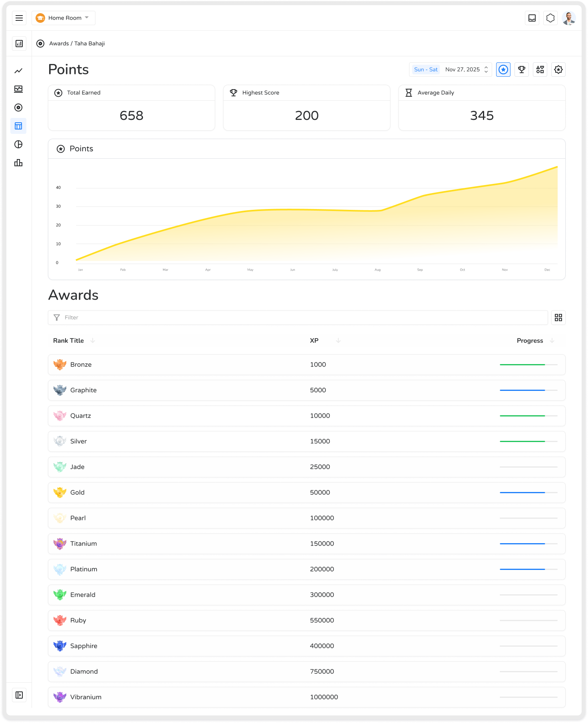Image resolution: width=588 pixels, height=723 pixels.
Task: Open the chart monitor icon in sidebar
Action: pos(18,89)
